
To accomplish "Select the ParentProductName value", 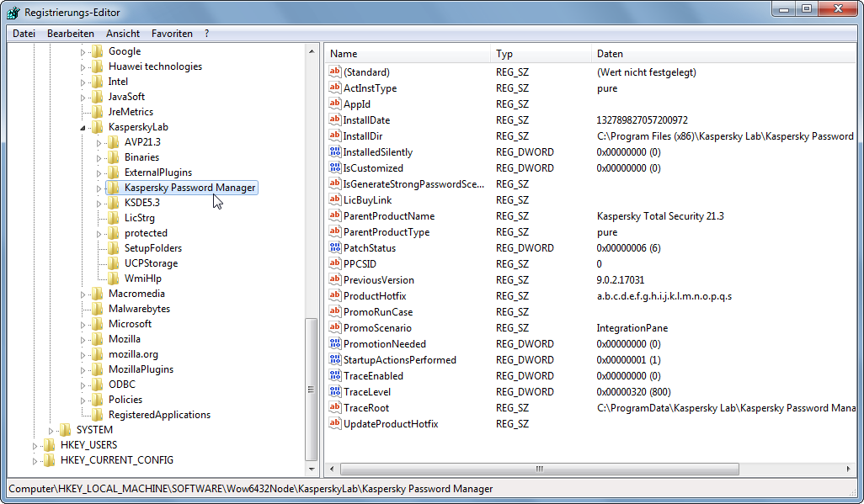I will pos(389,216).
